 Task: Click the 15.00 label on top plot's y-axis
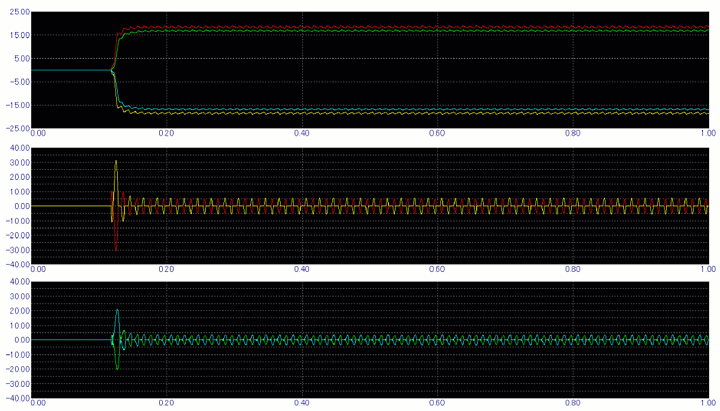pyautogui.click(x=19, y=35)
